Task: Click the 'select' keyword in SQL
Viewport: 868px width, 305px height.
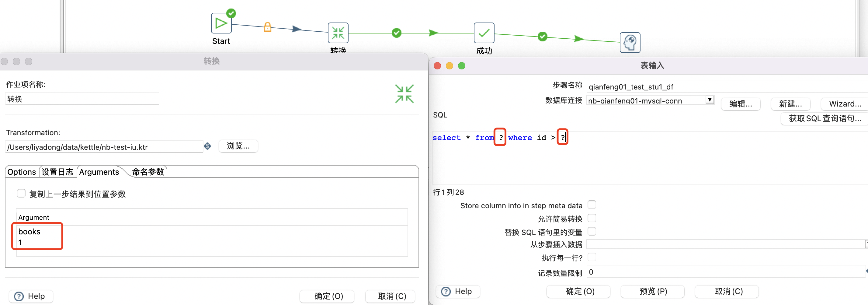Action: (x=446, y=137)
